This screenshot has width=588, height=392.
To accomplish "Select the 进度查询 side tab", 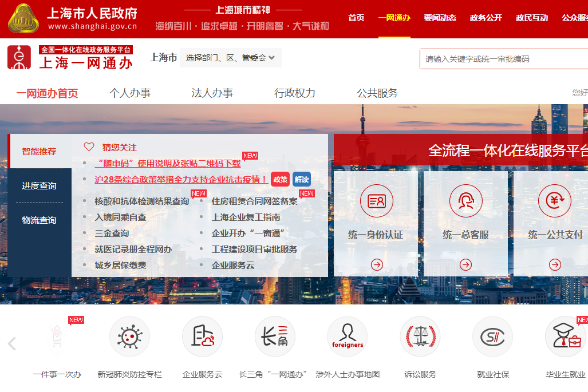I will click(39, 186).
